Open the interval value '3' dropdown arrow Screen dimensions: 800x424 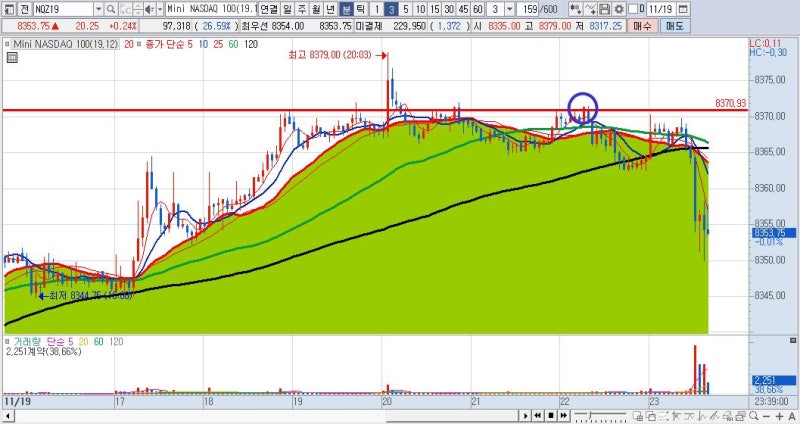[509, 9]
